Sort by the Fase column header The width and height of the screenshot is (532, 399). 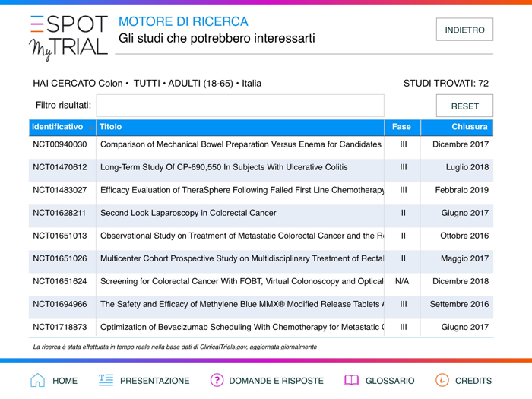tap(402, 127)
